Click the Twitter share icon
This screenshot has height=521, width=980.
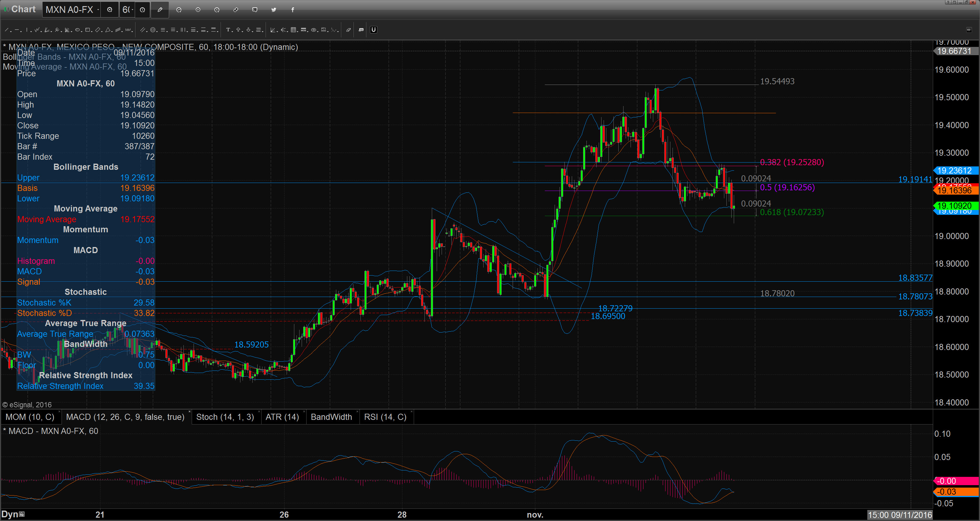[273, 10]
